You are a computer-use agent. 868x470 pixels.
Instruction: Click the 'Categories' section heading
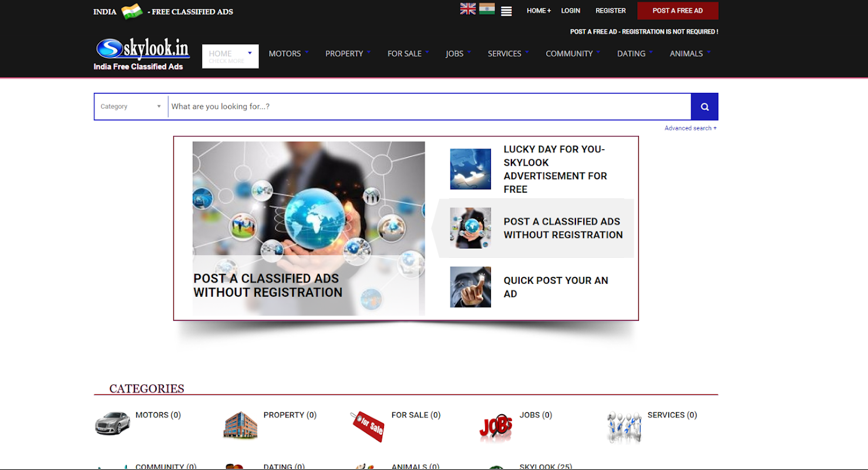pyautogui.click(x=147, y=388)
